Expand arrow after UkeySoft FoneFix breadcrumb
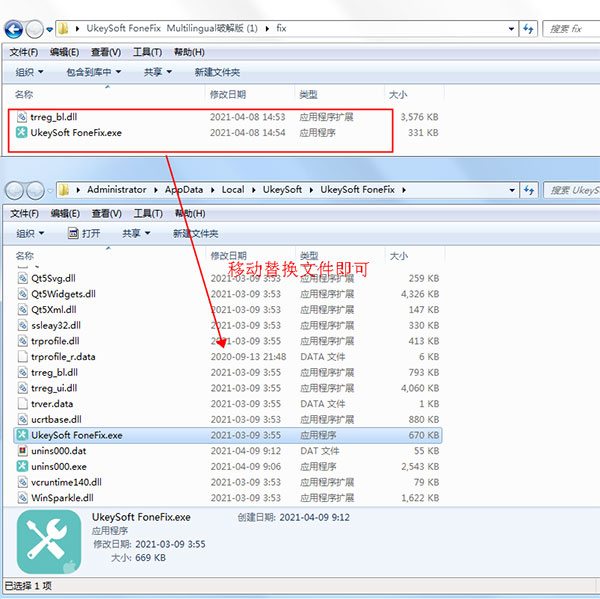This screenshot has width=600, height=599. click(x=404, y=190)
